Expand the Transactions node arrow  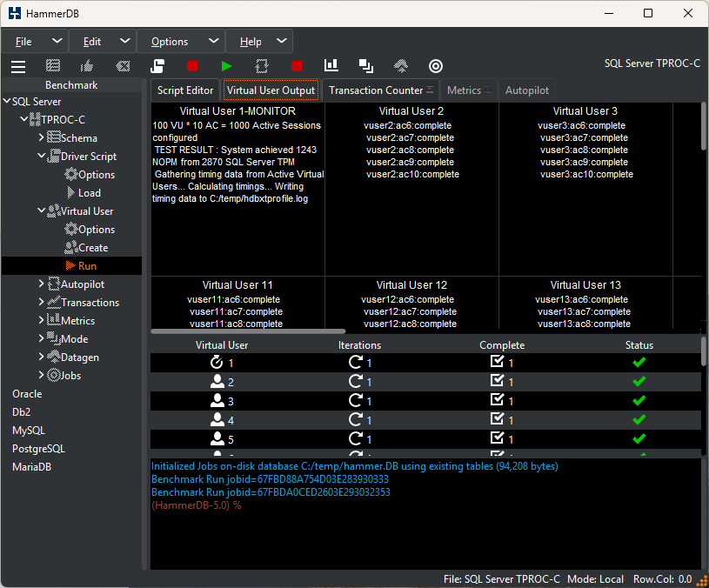pyautogui.click(x=41, y=302)
